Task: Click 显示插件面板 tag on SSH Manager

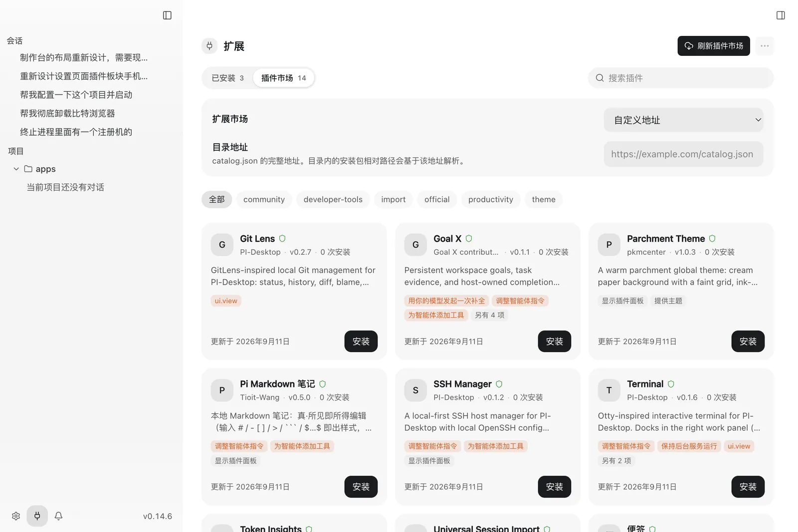Action: click(429, 461)
